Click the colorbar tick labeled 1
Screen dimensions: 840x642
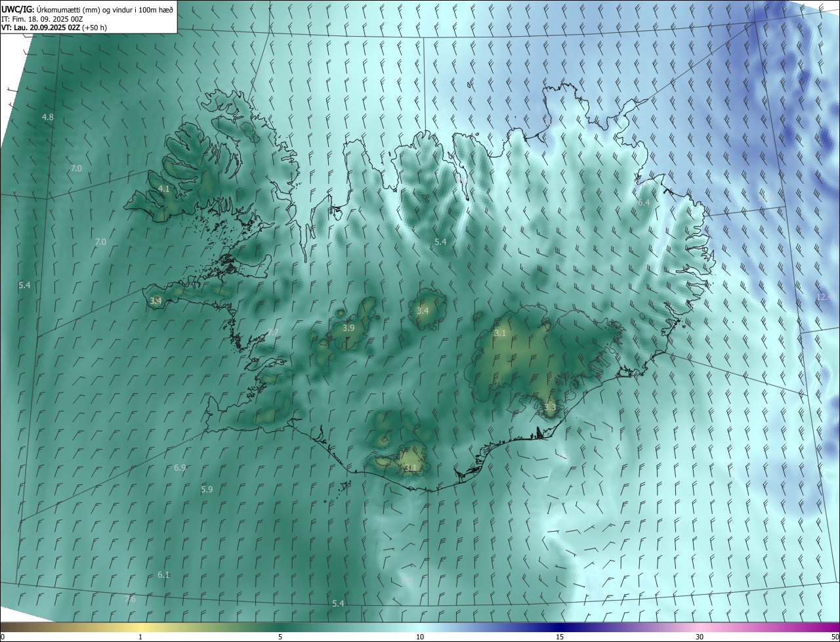140,637
